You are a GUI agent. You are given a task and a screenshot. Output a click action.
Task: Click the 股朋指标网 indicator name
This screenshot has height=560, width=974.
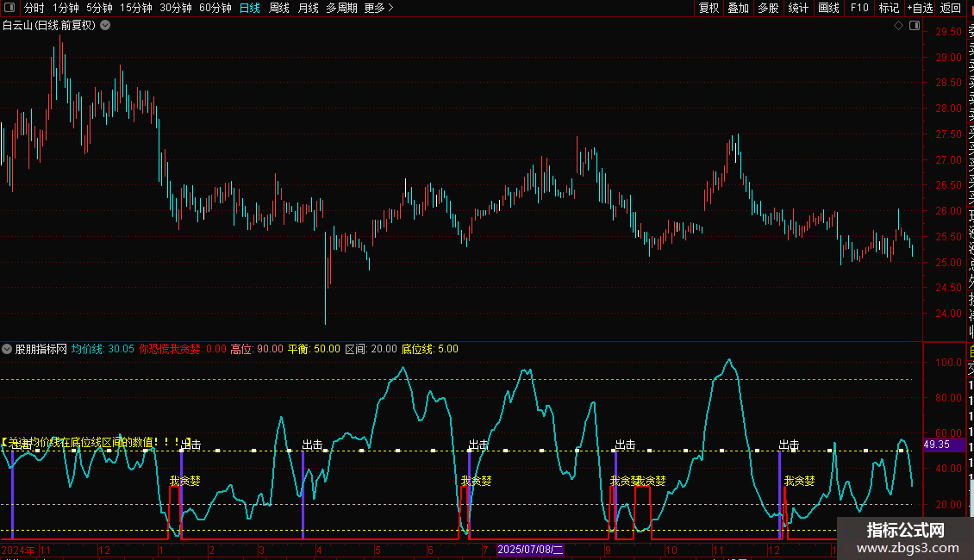[x=41, y=349]
